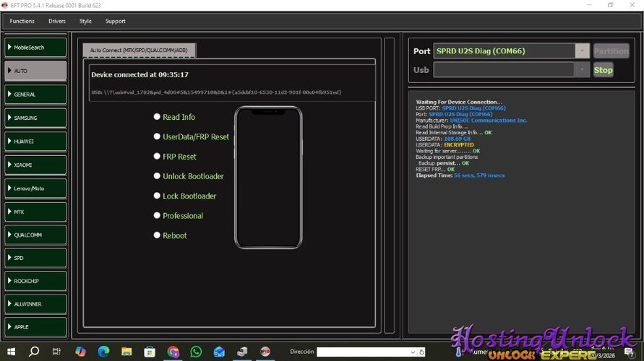Click the Partition button
Image resolution: width=644 pixels, height=361 pixels.
pos(611,51)
